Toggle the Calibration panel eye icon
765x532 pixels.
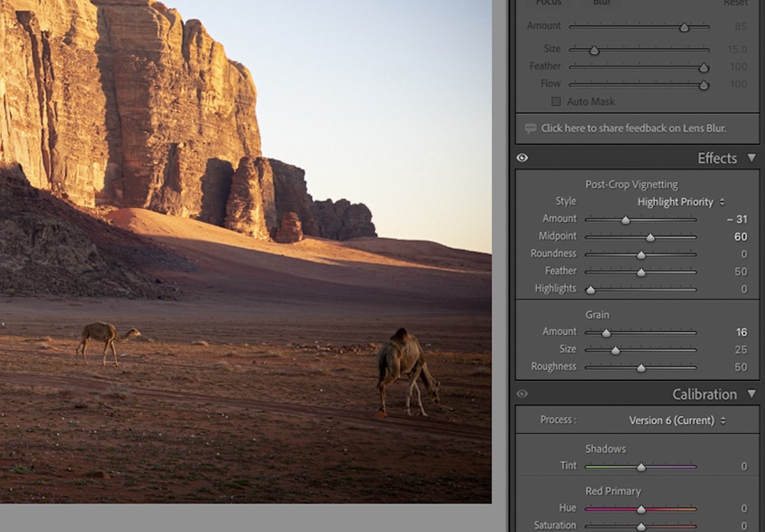pos(522,394)
